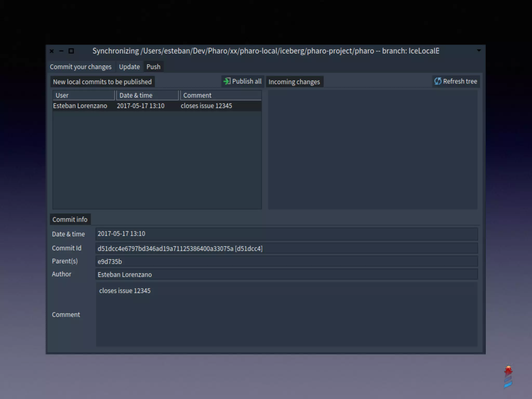This screenshot has height=399, width=532.
Task: Switch to the Update tab
Action: tap(129, 67)
